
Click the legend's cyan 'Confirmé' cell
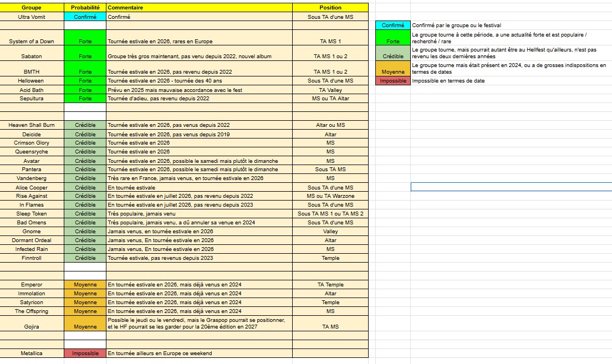pyautogui.click(x=392, y=25)
